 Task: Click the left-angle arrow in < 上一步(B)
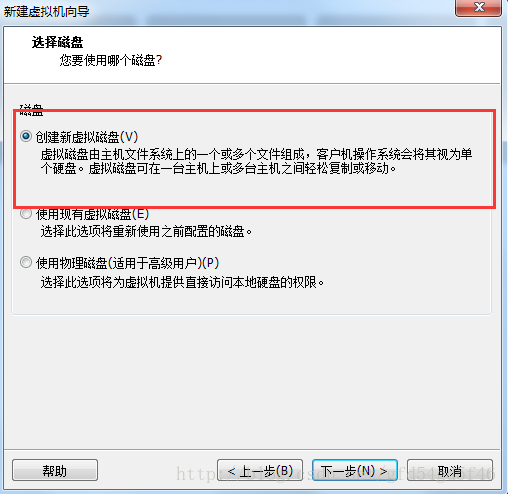(x=231, y=471)
